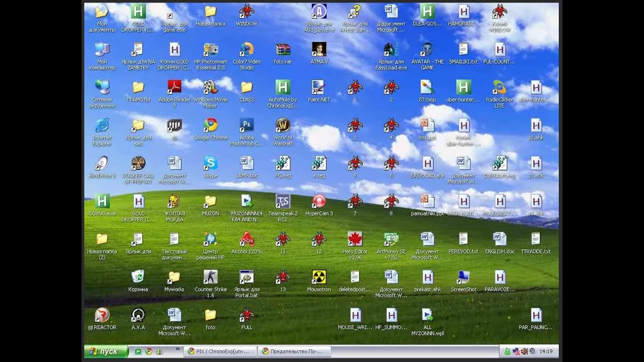Viewport: 644px width, 362px height.
Task: Open the Internet Explorer desktop icon
Action: click(102, 132)
